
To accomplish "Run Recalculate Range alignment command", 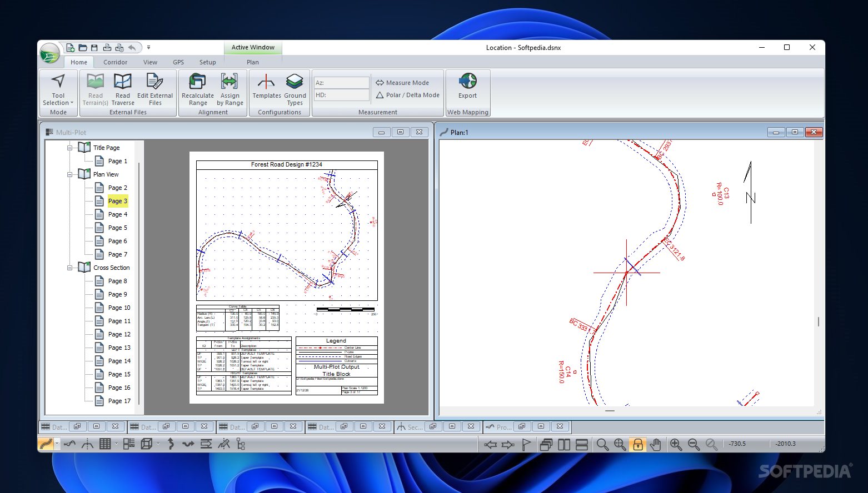I will pos(198,89).
